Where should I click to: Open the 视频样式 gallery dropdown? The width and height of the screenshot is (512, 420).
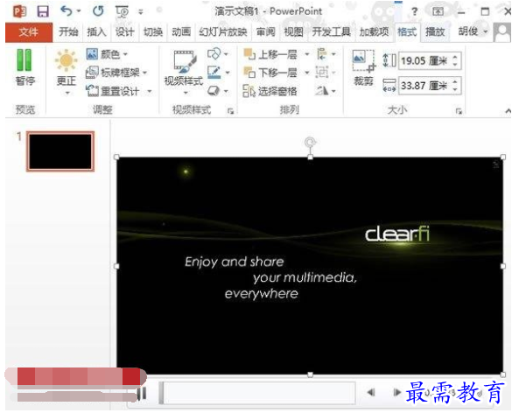point(184,73)
